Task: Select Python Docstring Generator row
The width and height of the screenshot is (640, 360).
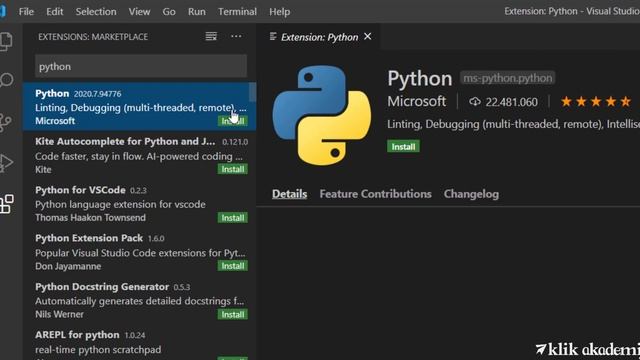Action: coord(139,300)
